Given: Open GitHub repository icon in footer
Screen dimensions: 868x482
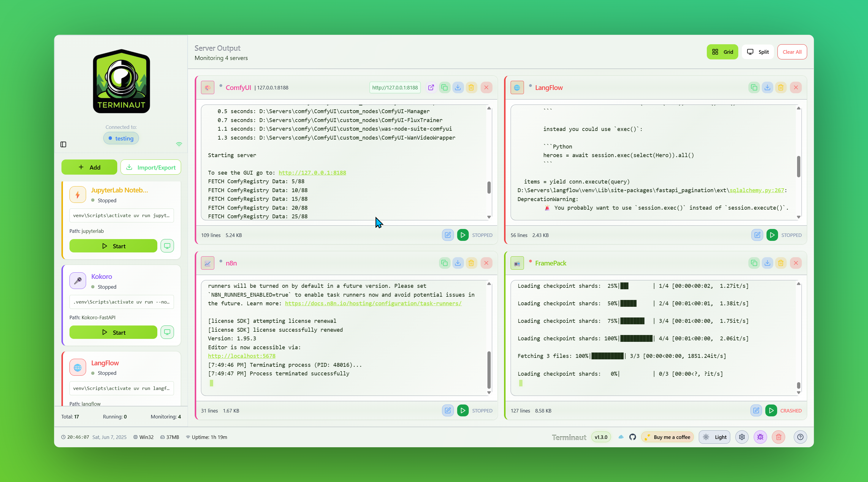Looking at the screenshot, I should (633, 437).
